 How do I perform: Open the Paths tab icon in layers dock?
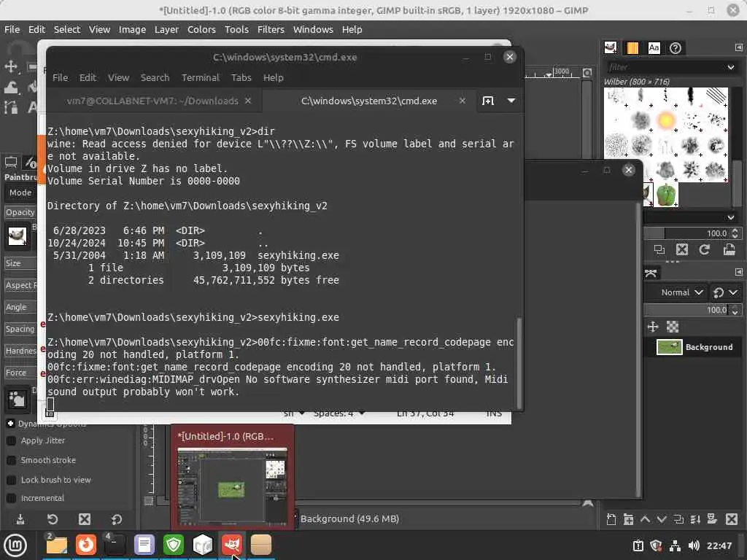651,273
